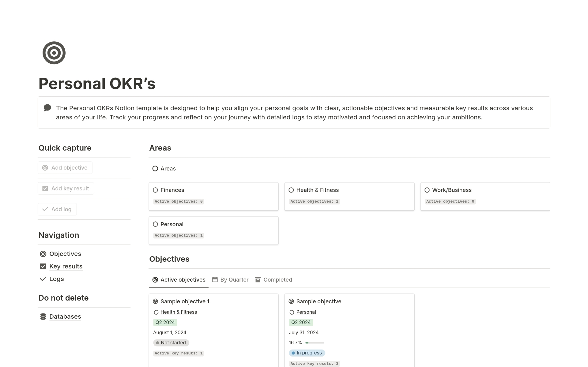Click the Add key result button
The image size is (588, 367).
pos(66,189)
